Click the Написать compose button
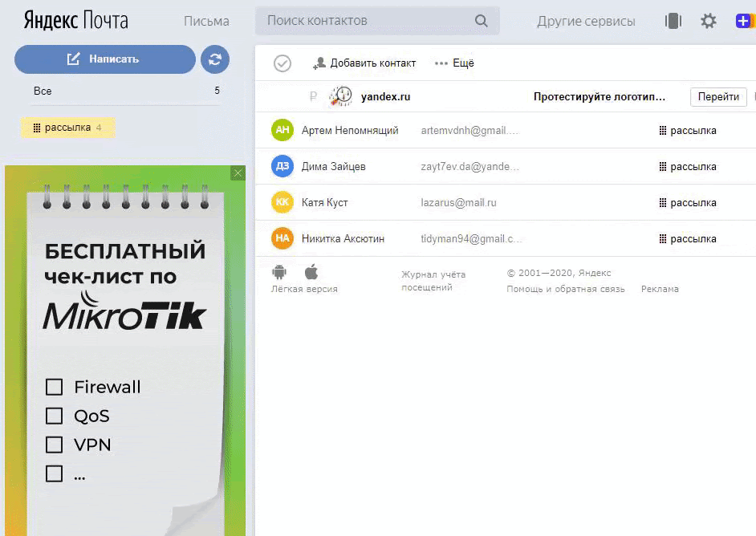756x536 pixels. tap(105, 59)
